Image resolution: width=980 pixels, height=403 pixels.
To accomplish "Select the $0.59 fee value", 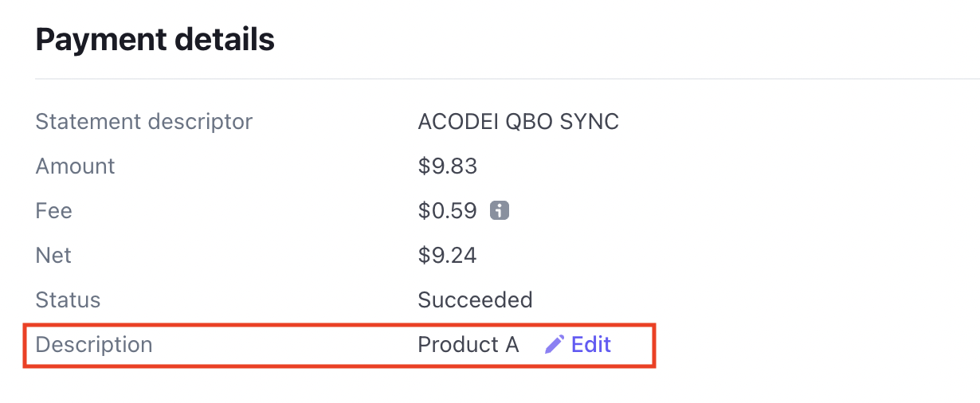I will 447,211.
